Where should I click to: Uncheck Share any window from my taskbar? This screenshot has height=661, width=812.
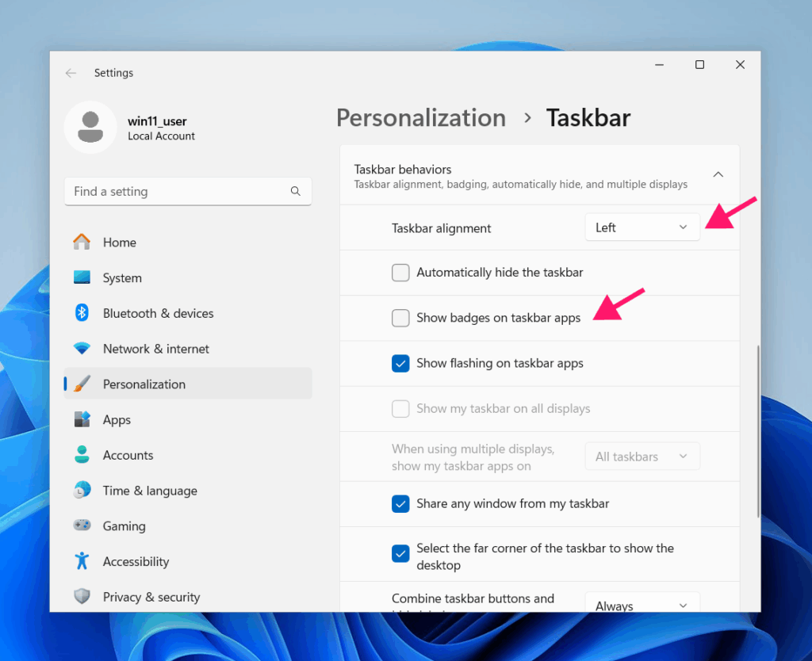coord(400,503)
